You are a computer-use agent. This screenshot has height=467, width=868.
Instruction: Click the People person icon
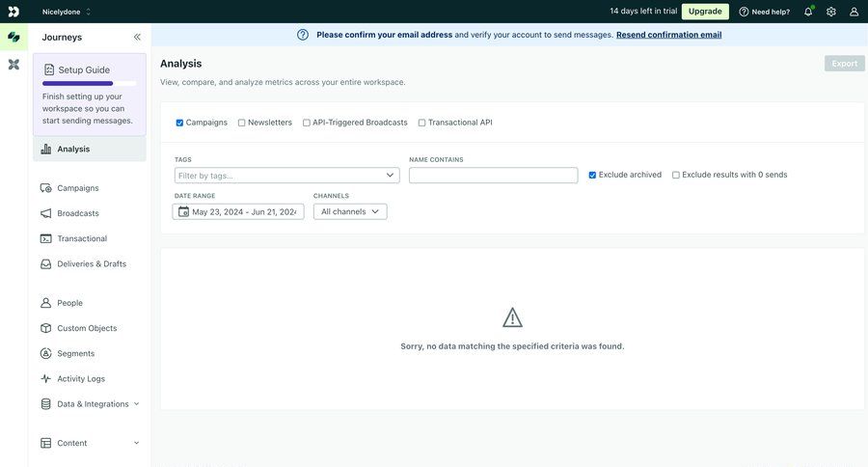tap(46, 303)
